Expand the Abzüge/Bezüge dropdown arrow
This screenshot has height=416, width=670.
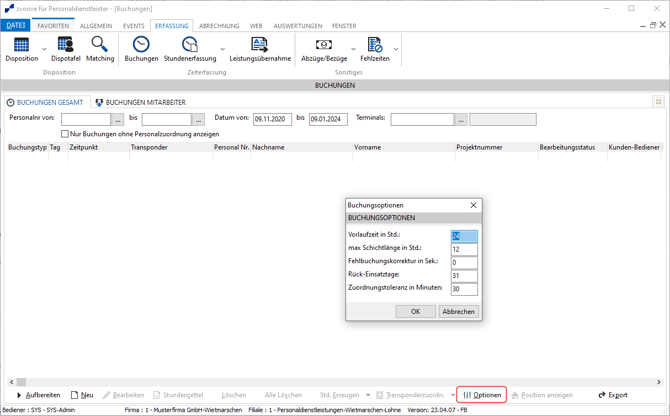point(353,49)
